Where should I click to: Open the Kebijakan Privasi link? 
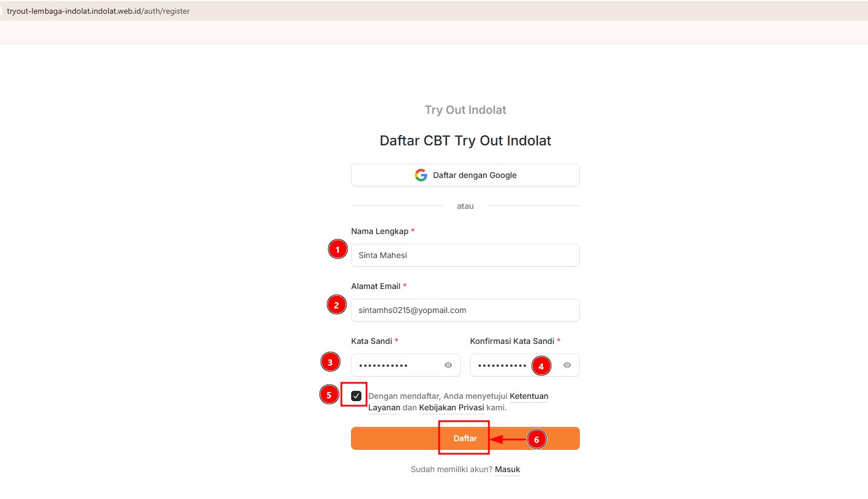click(452, 407)
